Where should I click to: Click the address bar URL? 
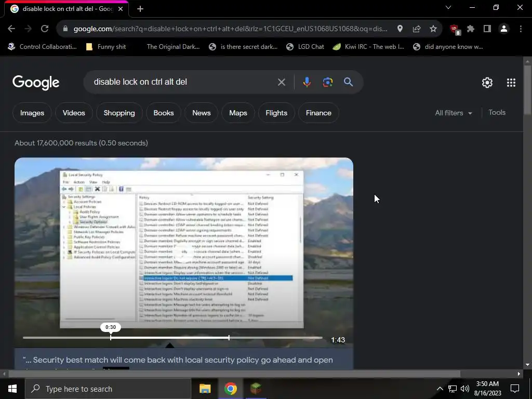click(230, 29)
